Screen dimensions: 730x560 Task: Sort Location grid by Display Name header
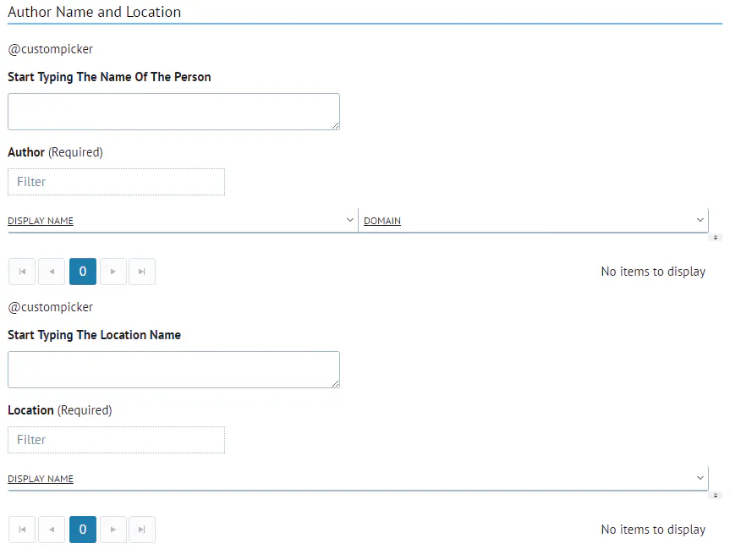[x=41, y=479]
